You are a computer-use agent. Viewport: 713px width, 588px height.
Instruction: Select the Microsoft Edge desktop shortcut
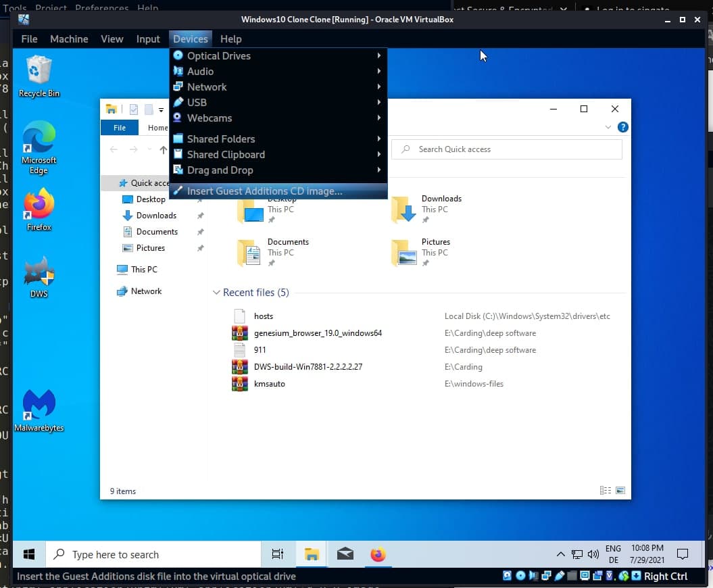(39, 147)
